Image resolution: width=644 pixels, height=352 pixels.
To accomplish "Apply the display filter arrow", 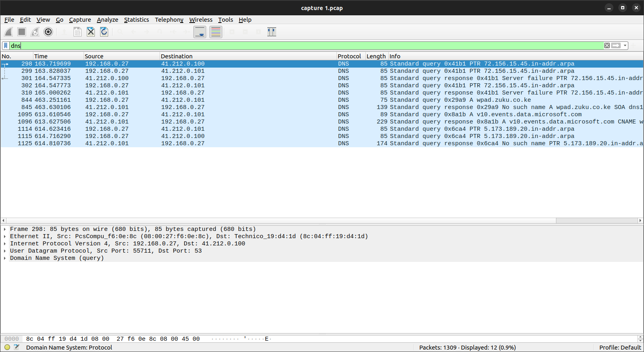I will coord(616,45).
